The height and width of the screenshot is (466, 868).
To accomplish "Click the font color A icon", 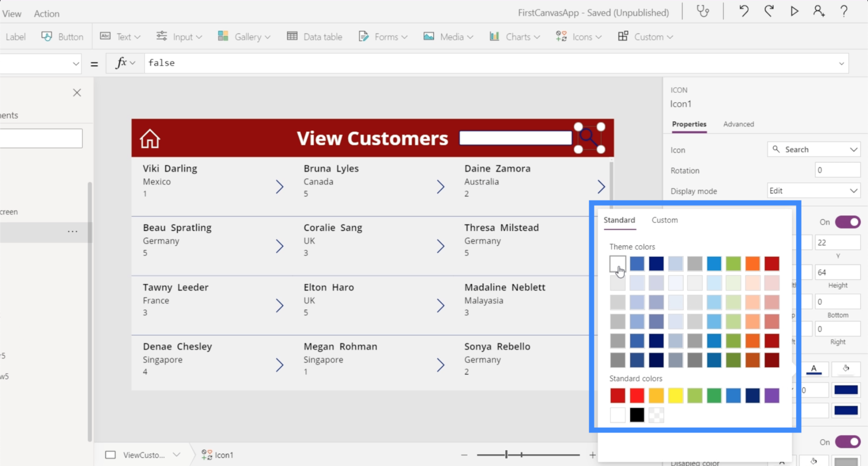I will (x=814, y=369).
